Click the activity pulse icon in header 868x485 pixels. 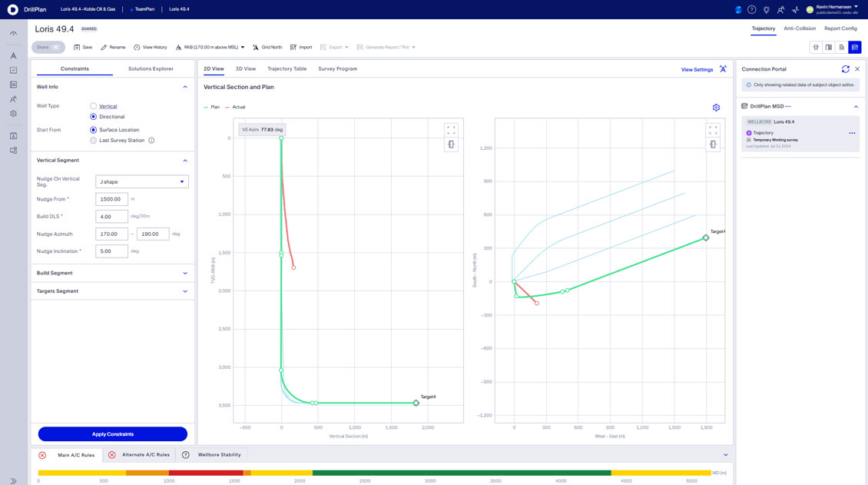[795, 9]
